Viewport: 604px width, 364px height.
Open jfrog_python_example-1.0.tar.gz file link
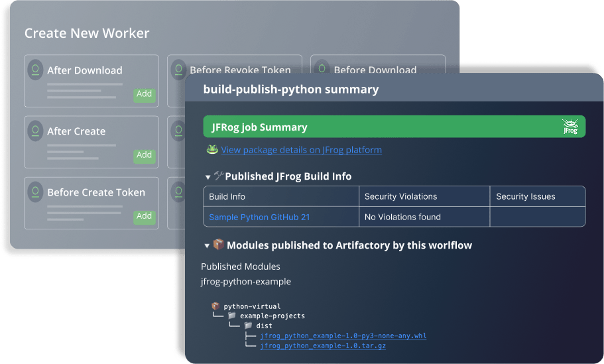click(x=323, y=346)
